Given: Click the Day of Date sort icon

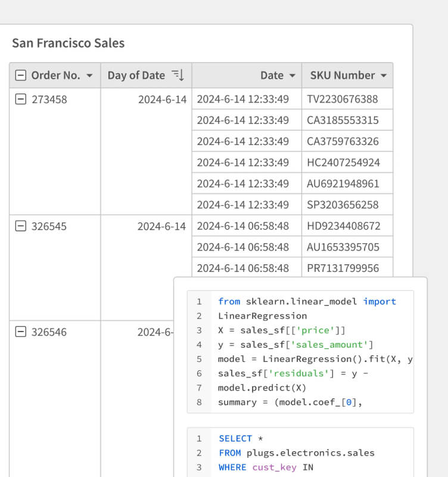Looking at the screenshot, I should pyautogui.click(x=178, y=75).
